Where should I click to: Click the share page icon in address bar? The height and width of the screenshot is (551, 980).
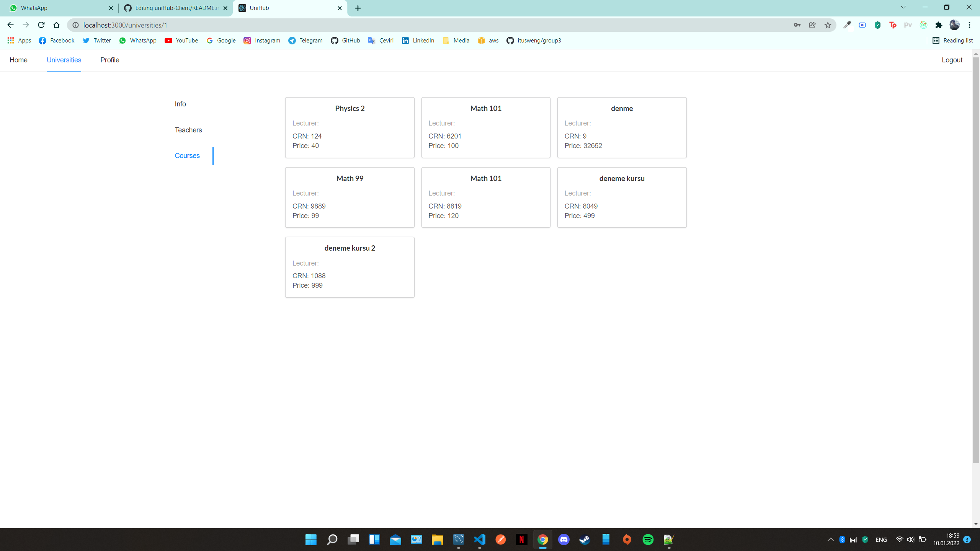pos(812,25)
